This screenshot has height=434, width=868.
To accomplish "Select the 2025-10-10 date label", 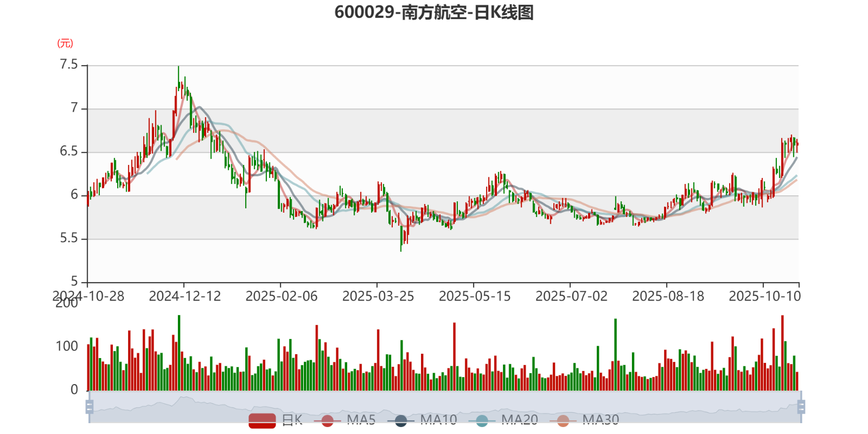I will [x=764, y=296].
